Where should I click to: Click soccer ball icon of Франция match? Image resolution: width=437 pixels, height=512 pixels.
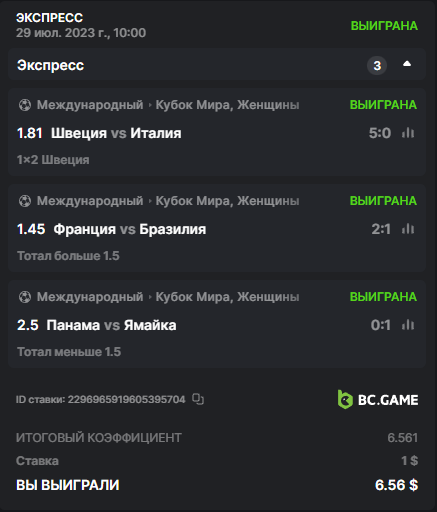click(x=25, y=201)
